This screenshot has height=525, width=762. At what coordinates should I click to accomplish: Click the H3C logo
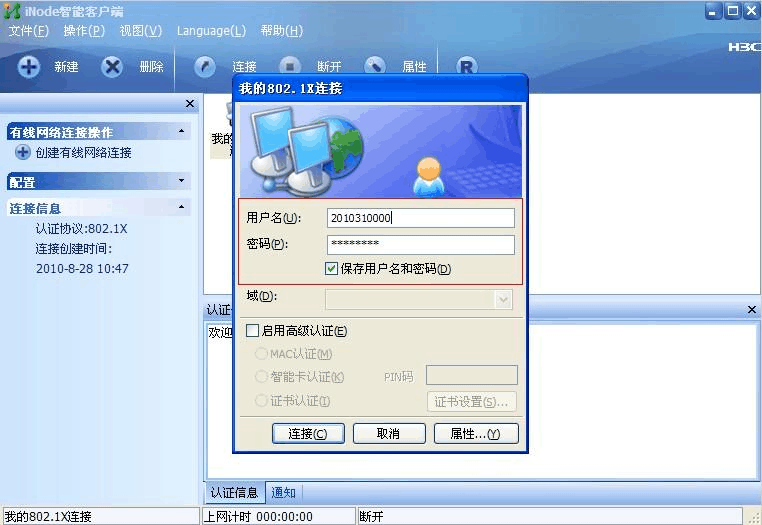coord(744,47)
